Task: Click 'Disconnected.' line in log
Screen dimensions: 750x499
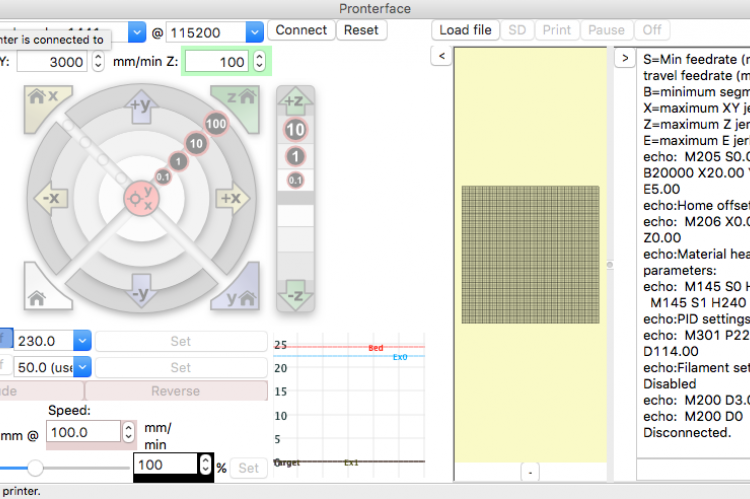Action: [x=687, y=432]
